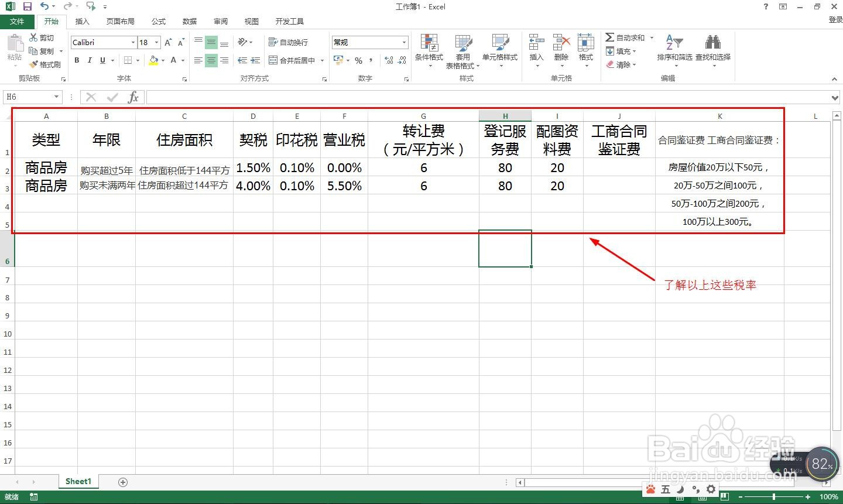Open the number format 常规 dropdown
This screenshot has height=504, width=843.
click(404, 42)
